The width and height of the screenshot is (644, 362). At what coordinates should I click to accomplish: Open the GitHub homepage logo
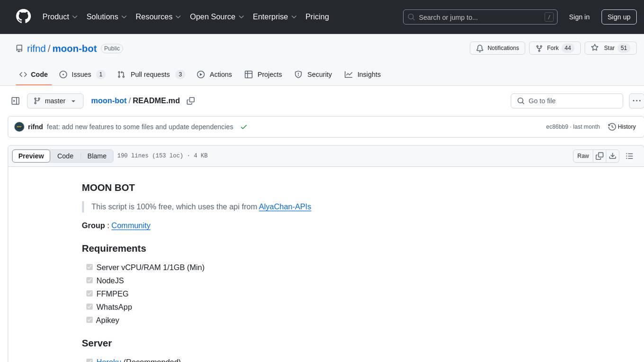point(23,17)
